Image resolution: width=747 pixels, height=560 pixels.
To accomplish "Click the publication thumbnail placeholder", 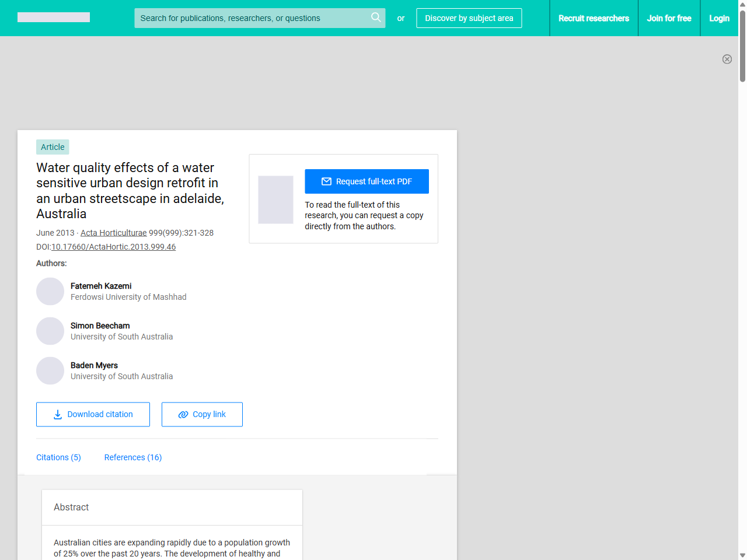I will 275,199.
